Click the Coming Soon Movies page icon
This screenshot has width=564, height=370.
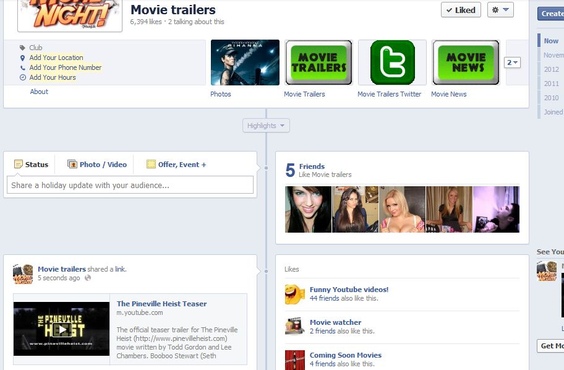(x=295, y=360)
